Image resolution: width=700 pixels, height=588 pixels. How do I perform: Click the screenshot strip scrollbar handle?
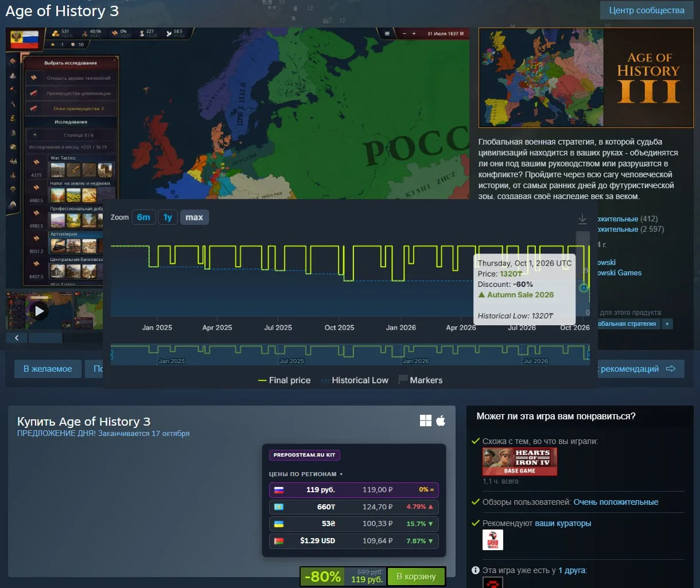pos(45,338)
